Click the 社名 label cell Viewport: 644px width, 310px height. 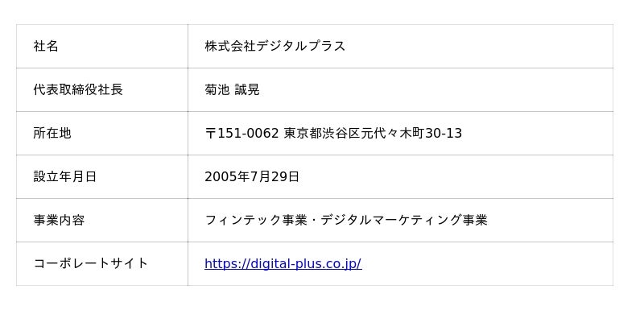[x=102, y=46]
